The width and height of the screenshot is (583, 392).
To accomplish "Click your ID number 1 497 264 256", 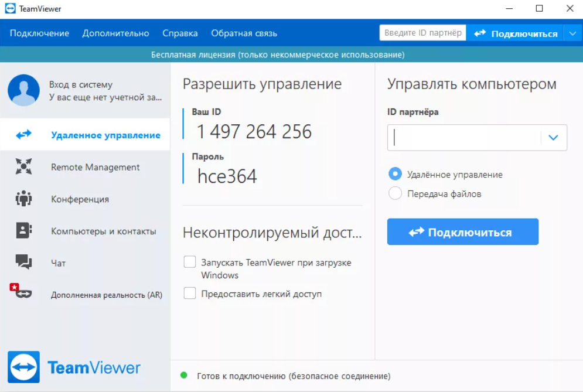I will pyautogui.click(x=254, y=131).
